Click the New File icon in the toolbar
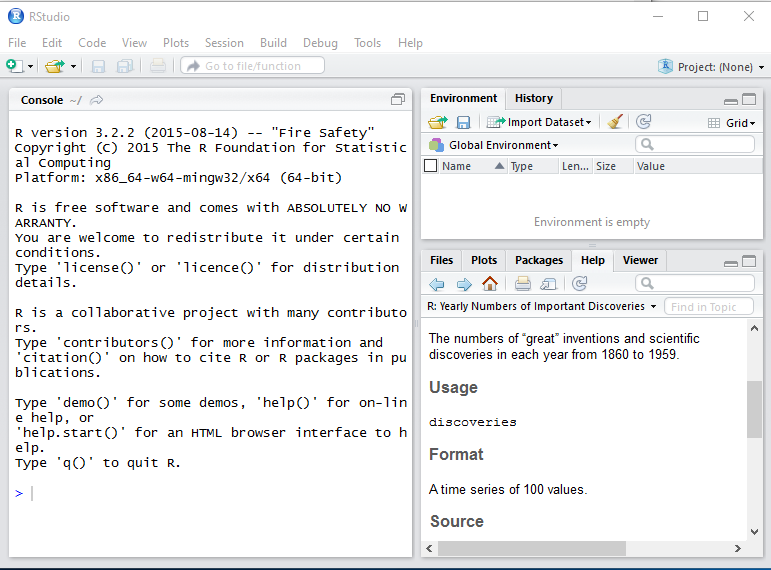 coord(14,66)
